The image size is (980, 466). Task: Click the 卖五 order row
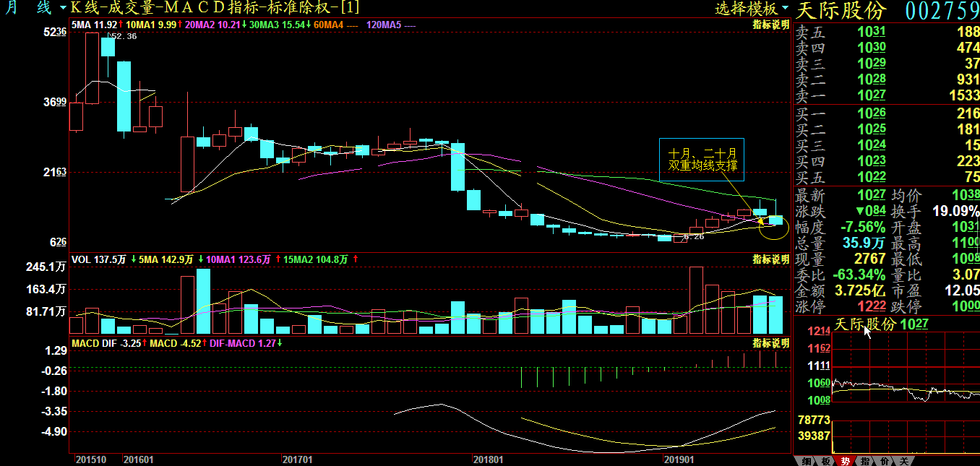click(887, 33)
